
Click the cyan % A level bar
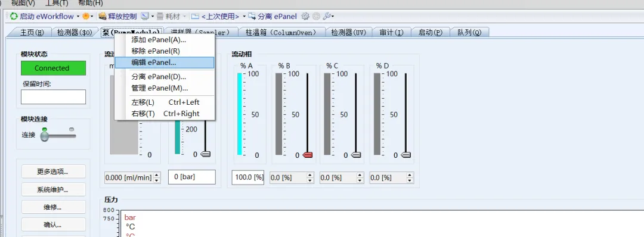(240, 114)
